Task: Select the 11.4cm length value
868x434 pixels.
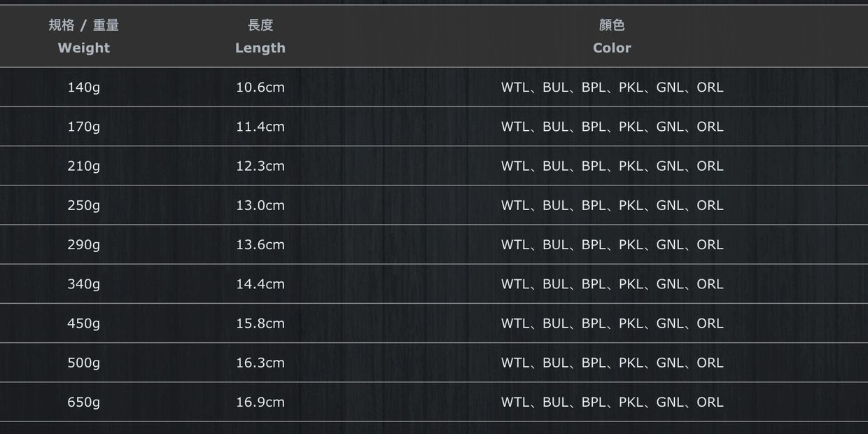Action: (x=260, y=127)
